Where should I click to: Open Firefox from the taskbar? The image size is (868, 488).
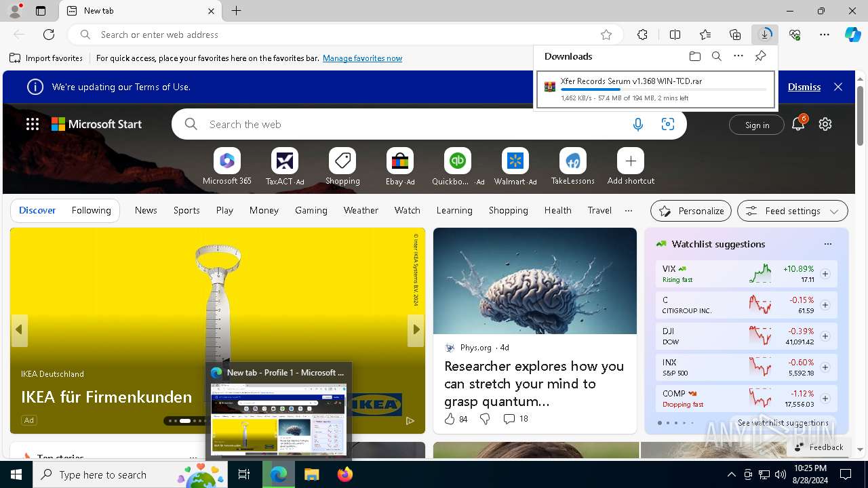pos(345,474)
